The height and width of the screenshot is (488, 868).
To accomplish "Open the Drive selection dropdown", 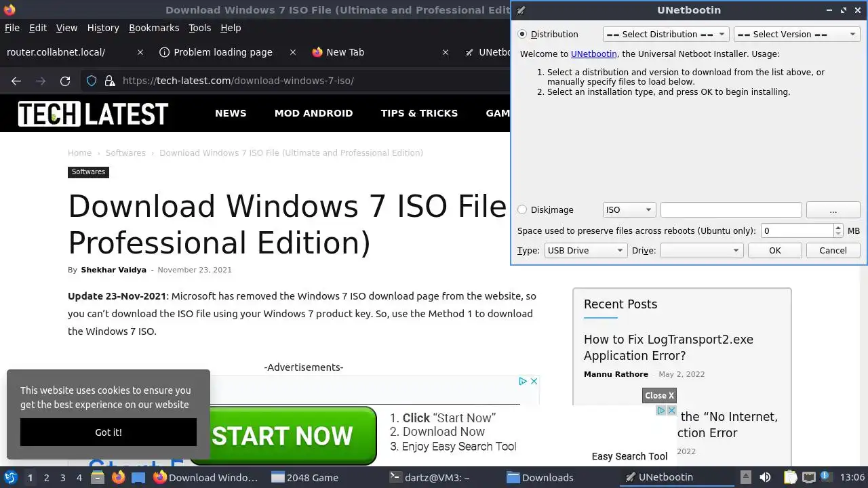I will pyautogui.click(x=701, y=251).
